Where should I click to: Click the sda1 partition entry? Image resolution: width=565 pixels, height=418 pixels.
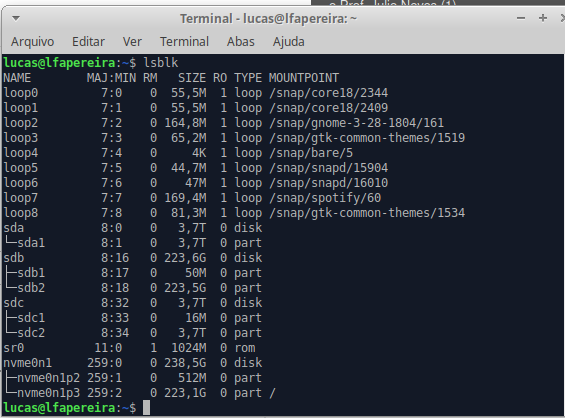pyautogui.click(x=31, y=243)
